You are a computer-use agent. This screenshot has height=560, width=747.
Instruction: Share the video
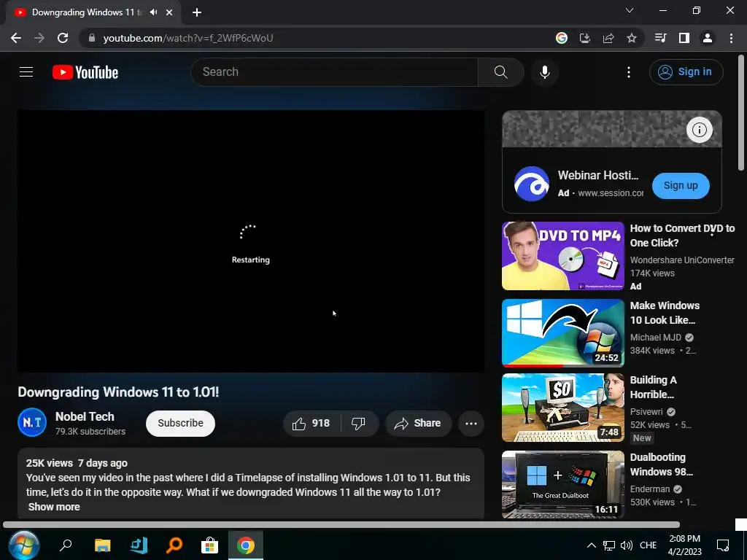coord(418,424)
